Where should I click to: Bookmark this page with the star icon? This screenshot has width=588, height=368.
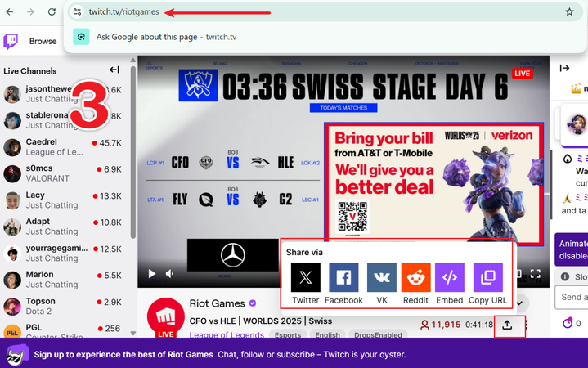[x=569, y=12]
